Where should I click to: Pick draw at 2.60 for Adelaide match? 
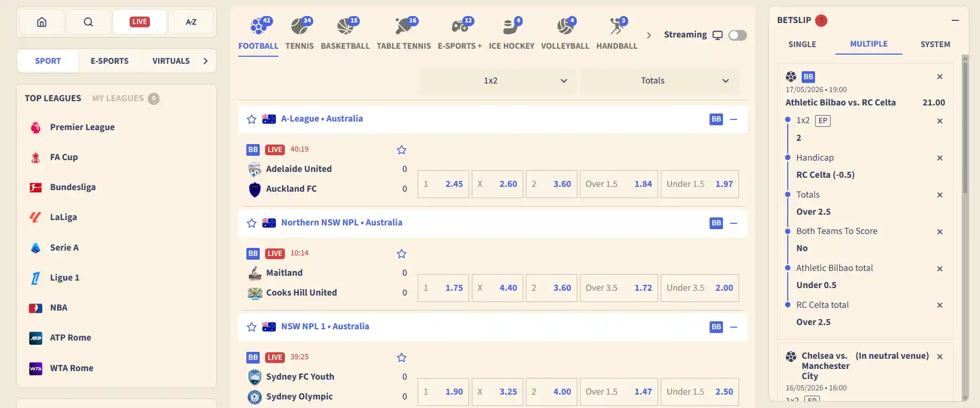(497, 184)
